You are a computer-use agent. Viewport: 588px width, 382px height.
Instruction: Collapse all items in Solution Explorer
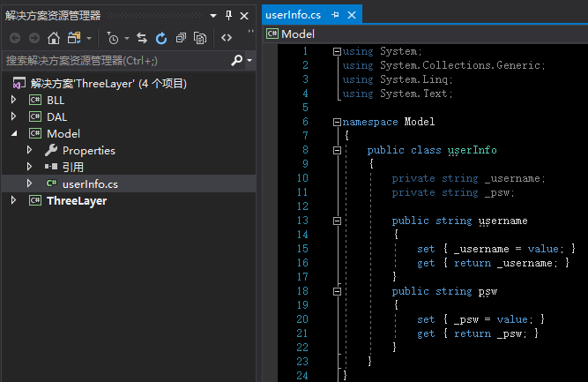tap(181, 38)
